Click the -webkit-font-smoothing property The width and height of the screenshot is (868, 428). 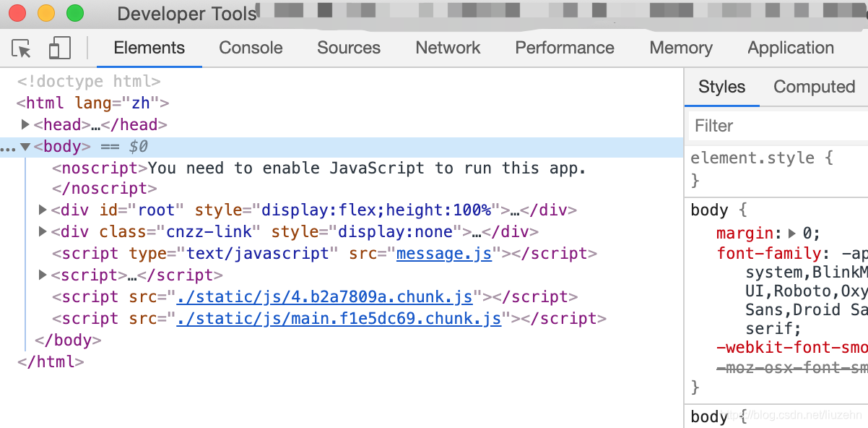pos(791,348)
